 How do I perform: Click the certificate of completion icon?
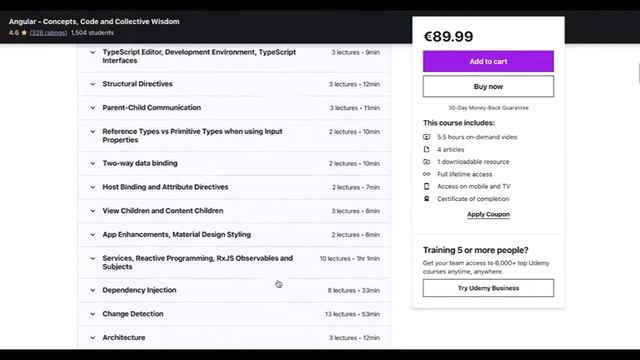coord(427,199)
